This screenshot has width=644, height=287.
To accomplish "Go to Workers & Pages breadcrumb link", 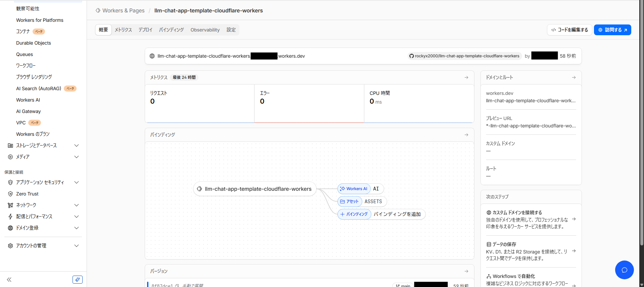I will click(x=123, y=10).
